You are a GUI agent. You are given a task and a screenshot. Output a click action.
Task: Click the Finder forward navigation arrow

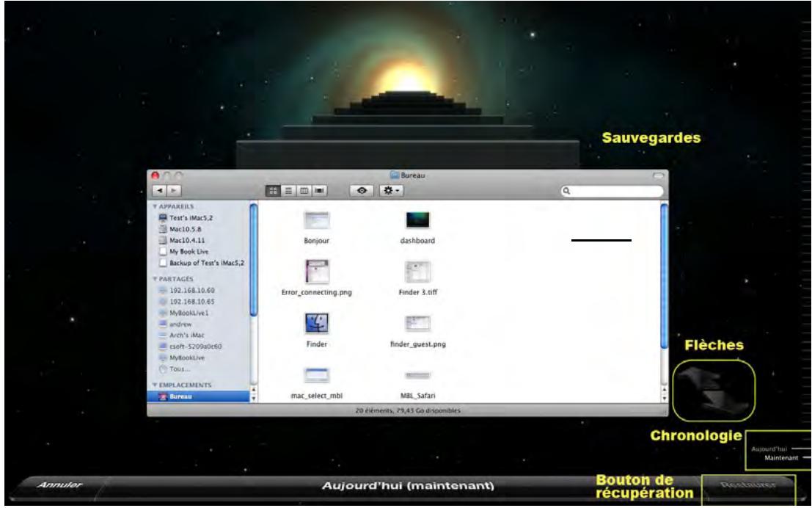(174, 191)
